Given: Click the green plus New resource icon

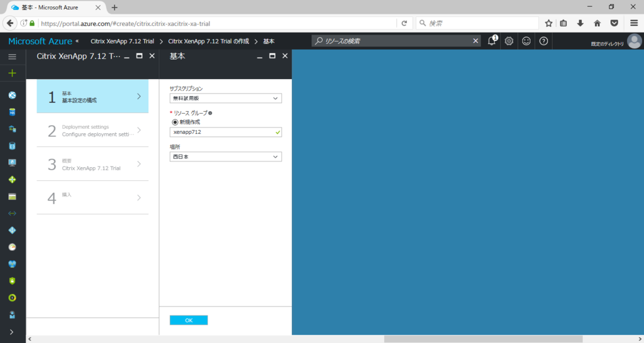Looking at the screenshot, I should 13,73.
